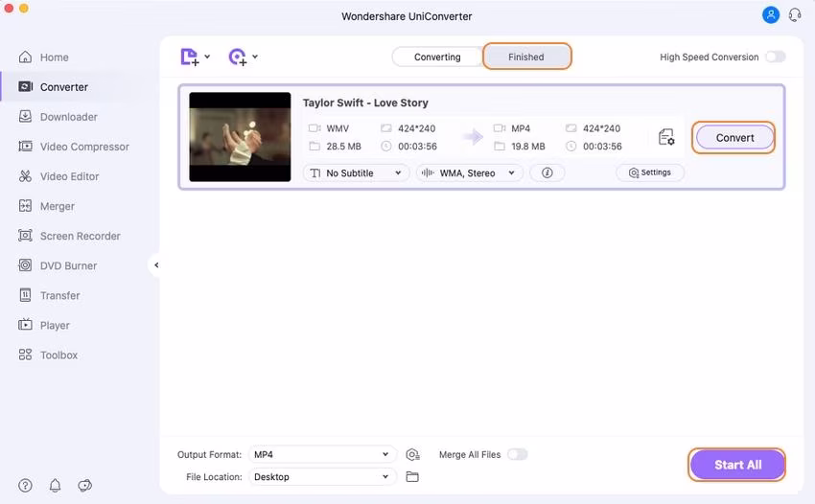The width and height of the screenshot is (815, 504).
Task: Click the Start All button
Action: pos(737,465)
